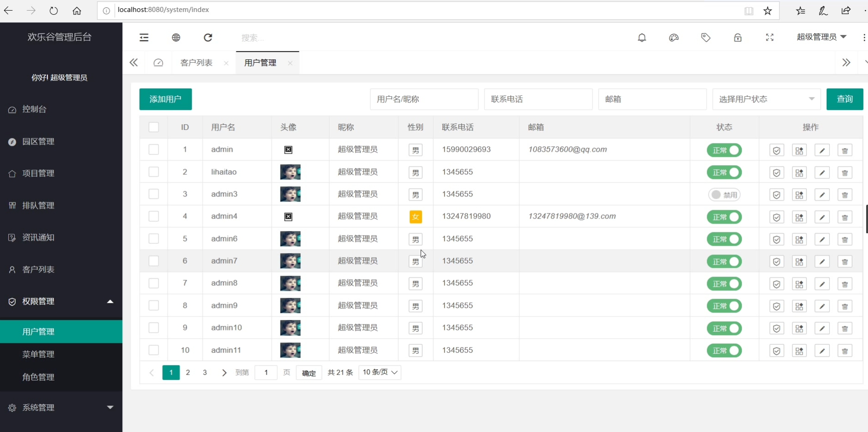
Task: Toggle the sidebar collapse hamburger icon
Action: (144, 38)
